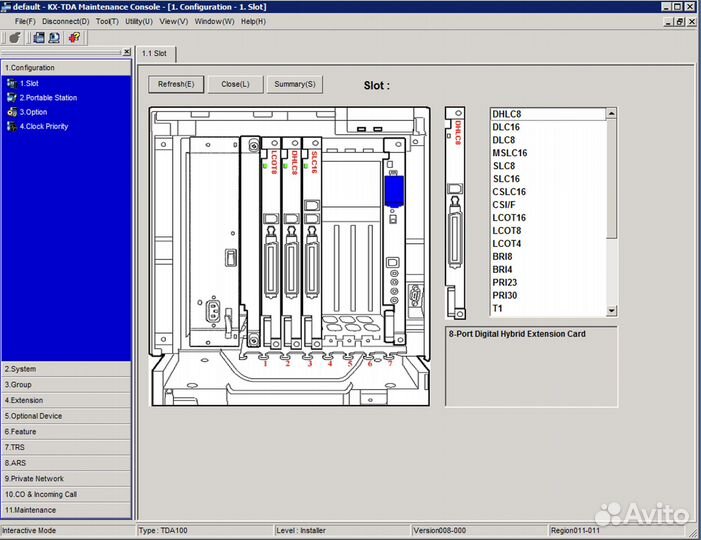Image resolution: width=701 pixels, height=540 pixels.
Task: Select LCOT16 in the card list
Action: pyautogui.click(x=509, y=217)
